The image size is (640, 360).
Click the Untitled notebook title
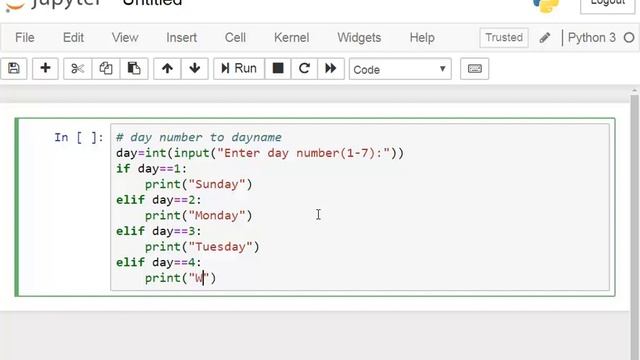[152, 3]
